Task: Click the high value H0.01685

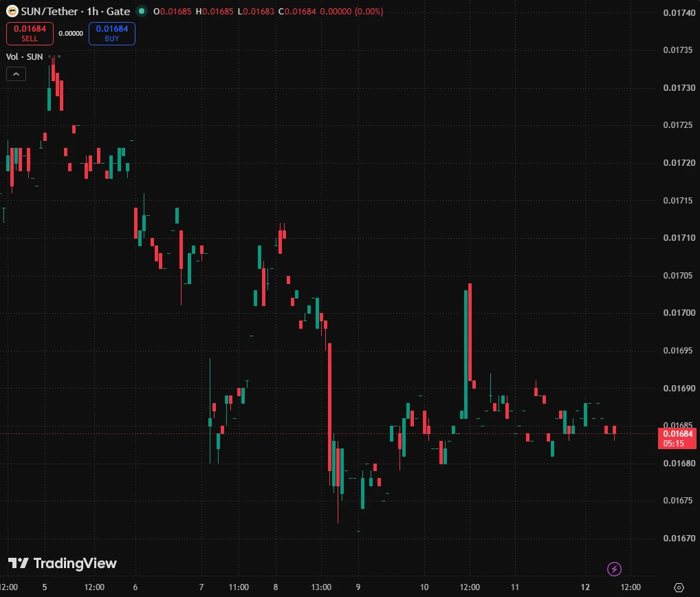Action: point(215,12)
